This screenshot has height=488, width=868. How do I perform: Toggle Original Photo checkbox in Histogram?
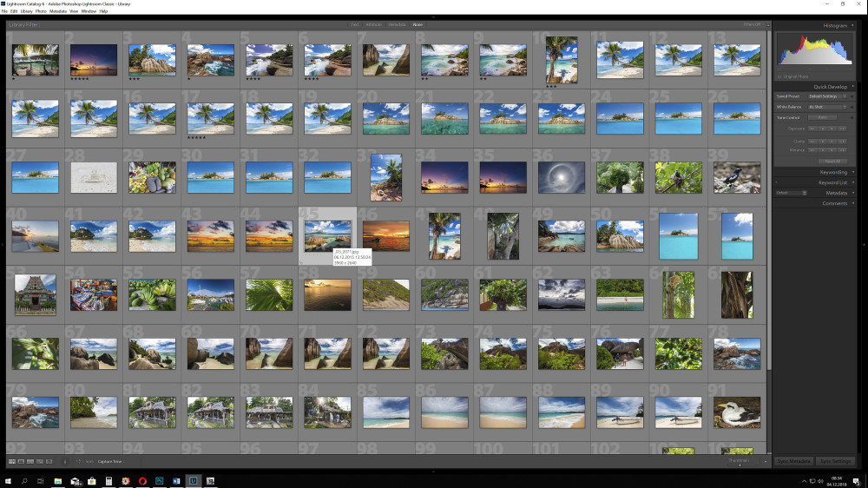[x=780, y=76]
